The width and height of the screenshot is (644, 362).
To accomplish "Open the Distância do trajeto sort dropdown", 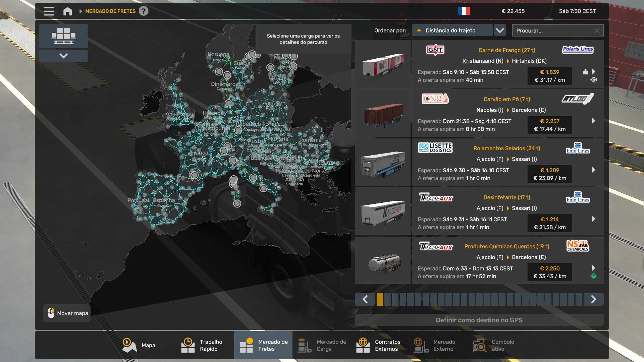I will tap(452, 31).
